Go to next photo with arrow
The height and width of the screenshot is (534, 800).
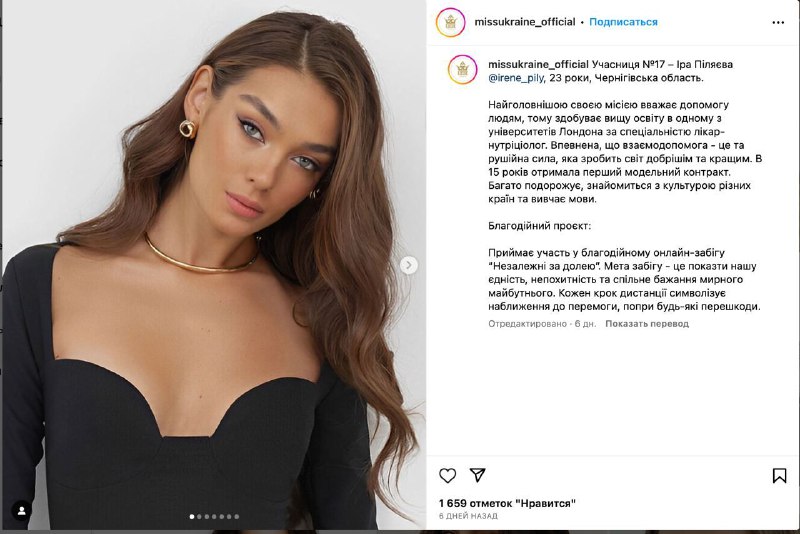point(408,265)
